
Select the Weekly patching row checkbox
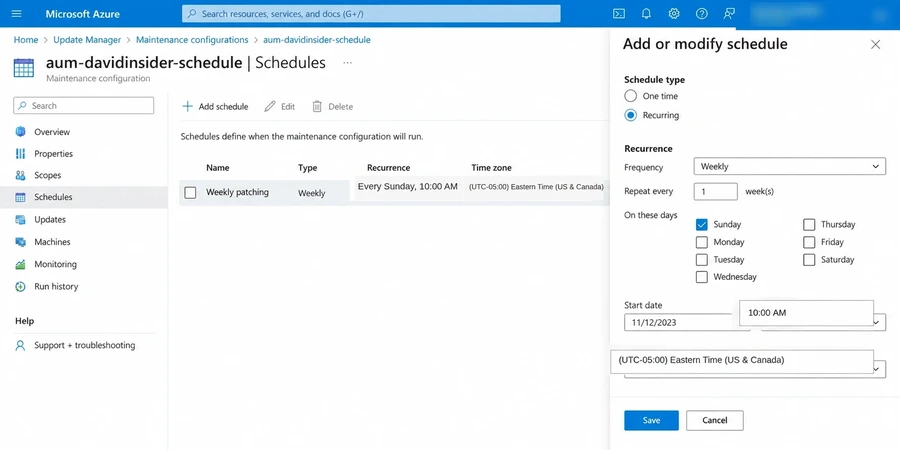190,192
